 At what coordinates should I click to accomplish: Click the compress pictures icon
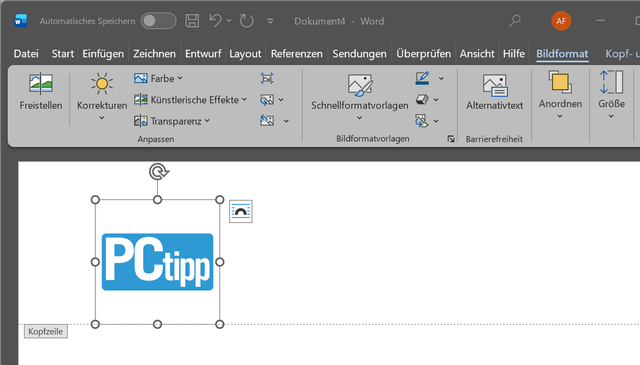[x=267, y=78]
